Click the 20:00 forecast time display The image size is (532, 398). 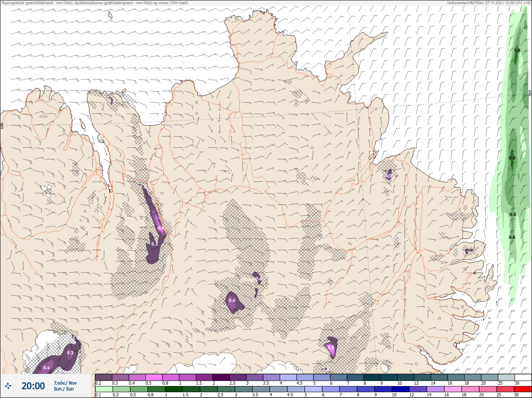[33, 386]
